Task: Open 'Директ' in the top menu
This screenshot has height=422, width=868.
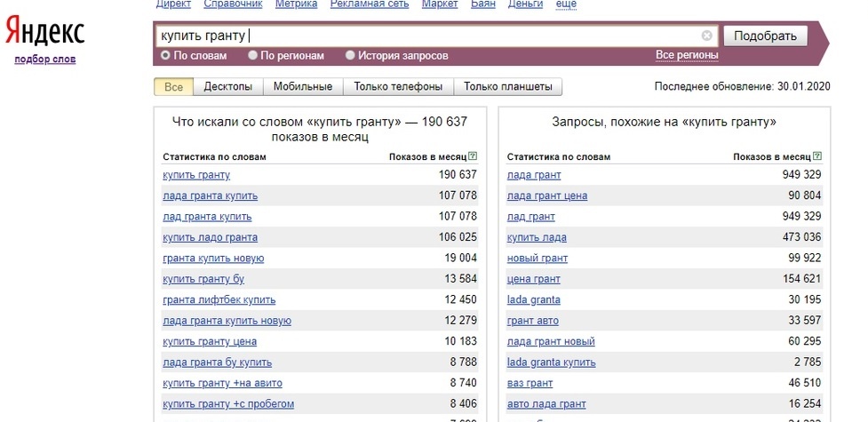Action: pos(173,4)
